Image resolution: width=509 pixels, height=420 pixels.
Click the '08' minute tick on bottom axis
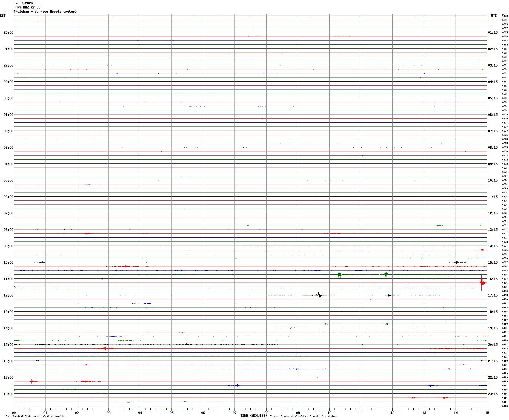point(266,413)
